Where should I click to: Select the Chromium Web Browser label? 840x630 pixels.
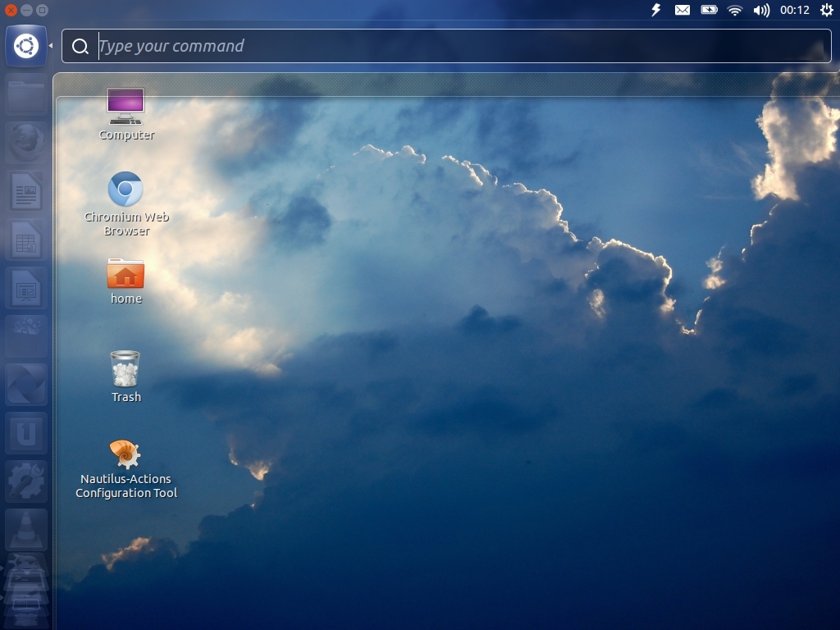(x=126, y=224)
